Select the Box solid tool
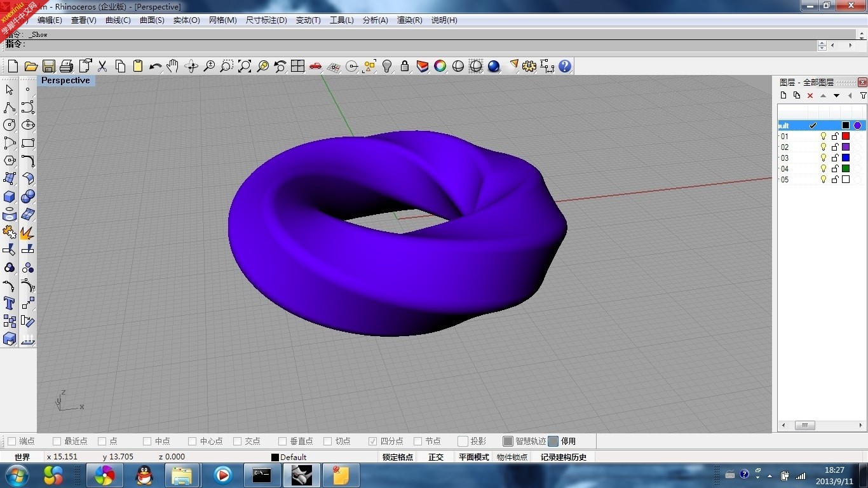Viewport: 868px width, 488px height. click(10, 196)
